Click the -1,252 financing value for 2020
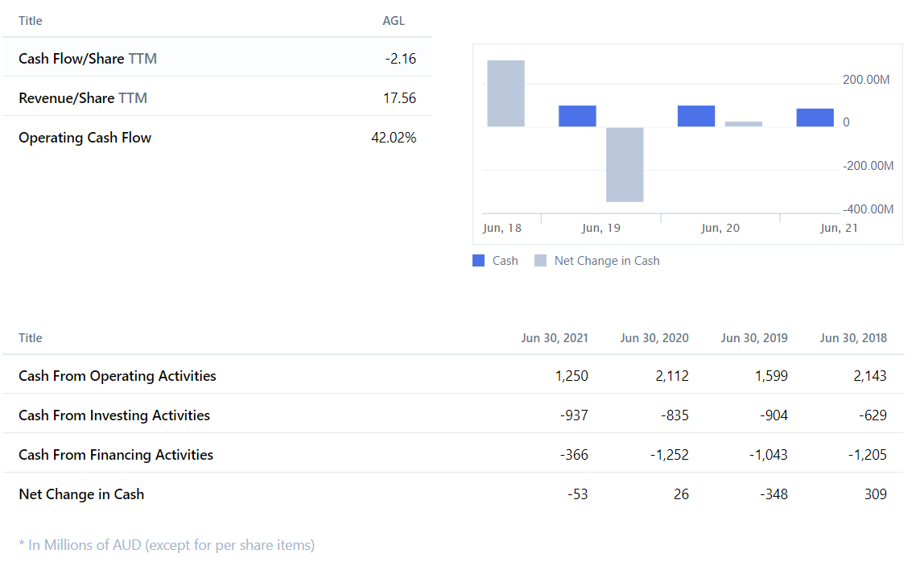The image size is (924, 566). pos(670,455)
